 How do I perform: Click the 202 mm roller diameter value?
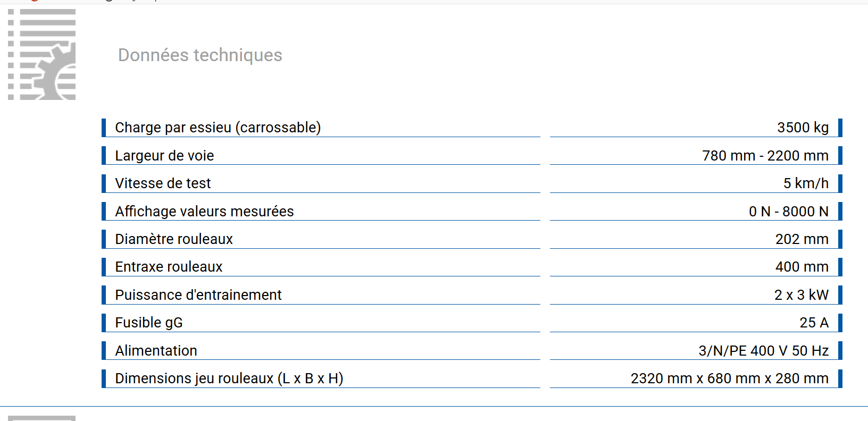click(x=802, y=239)
